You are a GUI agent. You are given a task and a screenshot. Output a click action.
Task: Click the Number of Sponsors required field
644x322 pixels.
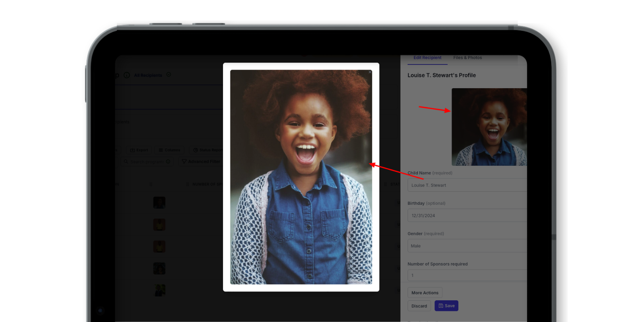pos(467,275)
